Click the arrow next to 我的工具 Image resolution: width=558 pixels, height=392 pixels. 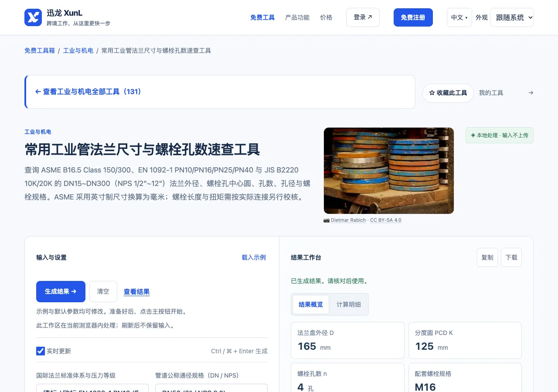531,93
